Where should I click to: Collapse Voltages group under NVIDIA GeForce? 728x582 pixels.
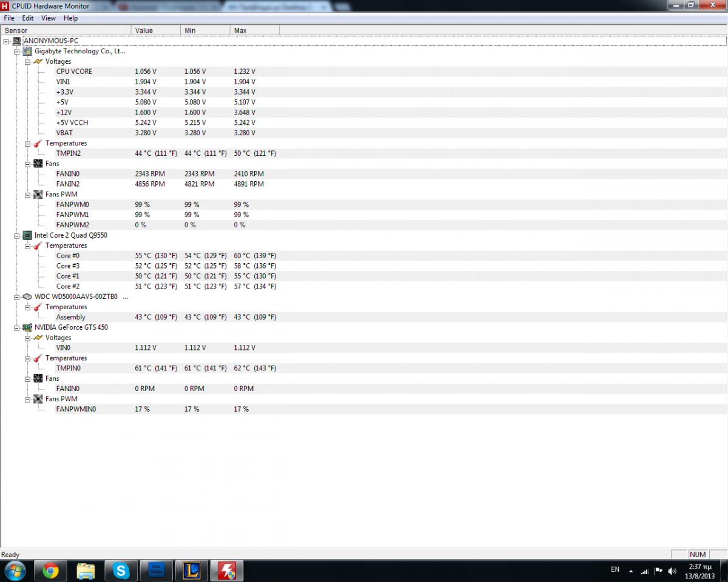pos(27,338)
